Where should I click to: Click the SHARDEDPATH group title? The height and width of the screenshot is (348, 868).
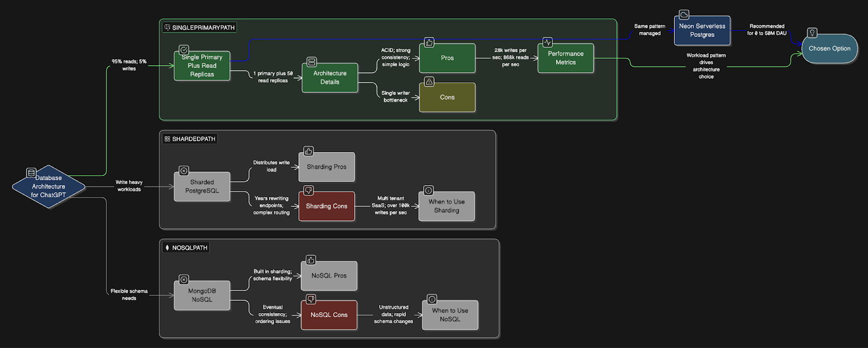click(194, 139)
